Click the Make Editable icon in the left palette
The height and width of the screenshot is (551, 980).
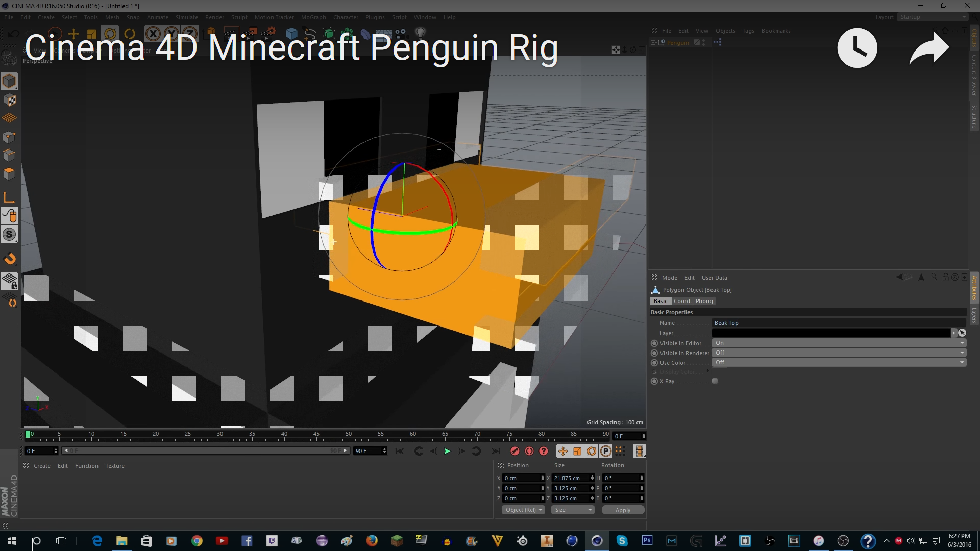(9, 58)
